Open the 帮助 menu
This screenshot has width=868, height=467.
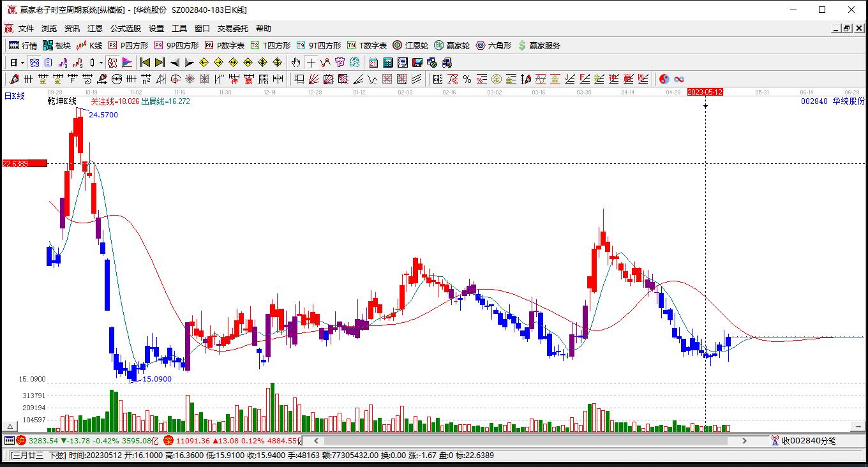(264, 29)
